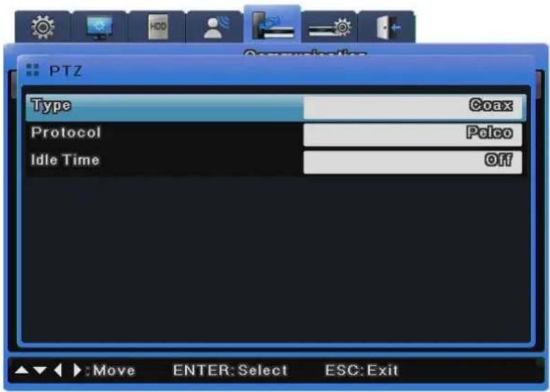This screenshot has width=550, height=392.
Task: Open the system settings gear tab
Action: [x=42, y=27]
